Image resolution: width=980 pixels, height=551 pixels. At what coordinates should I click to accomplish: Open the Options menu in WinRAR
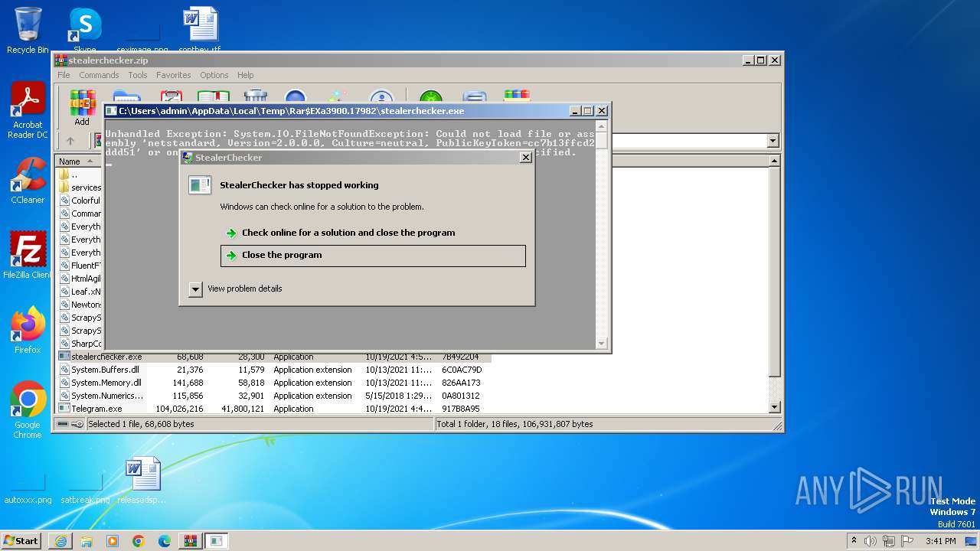coord(214,75)
